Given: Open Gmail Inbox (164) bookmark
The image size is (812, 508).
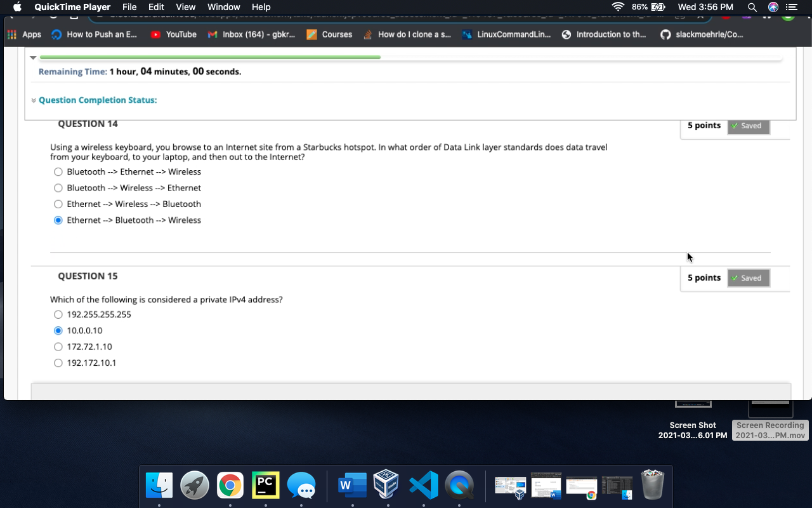Looking at the screenshot, I should (252, 34).
